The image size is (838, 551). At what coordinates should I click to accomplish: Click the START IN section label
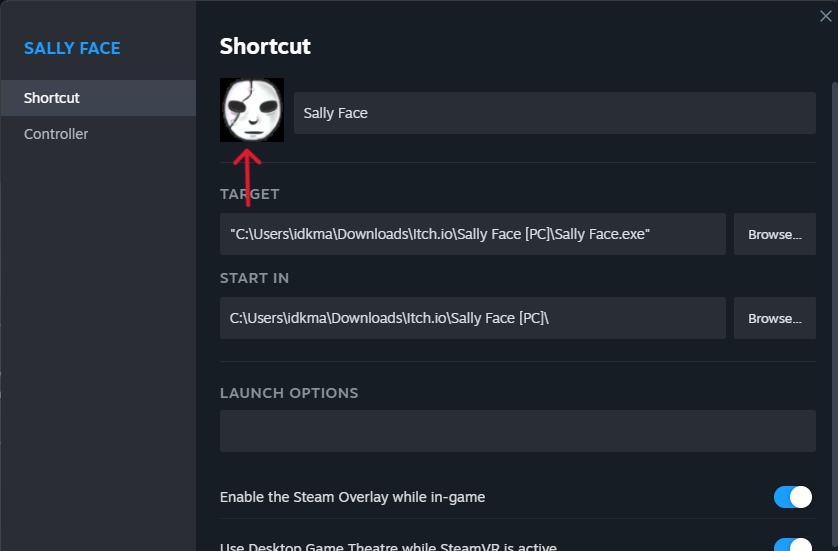(254, 278)
